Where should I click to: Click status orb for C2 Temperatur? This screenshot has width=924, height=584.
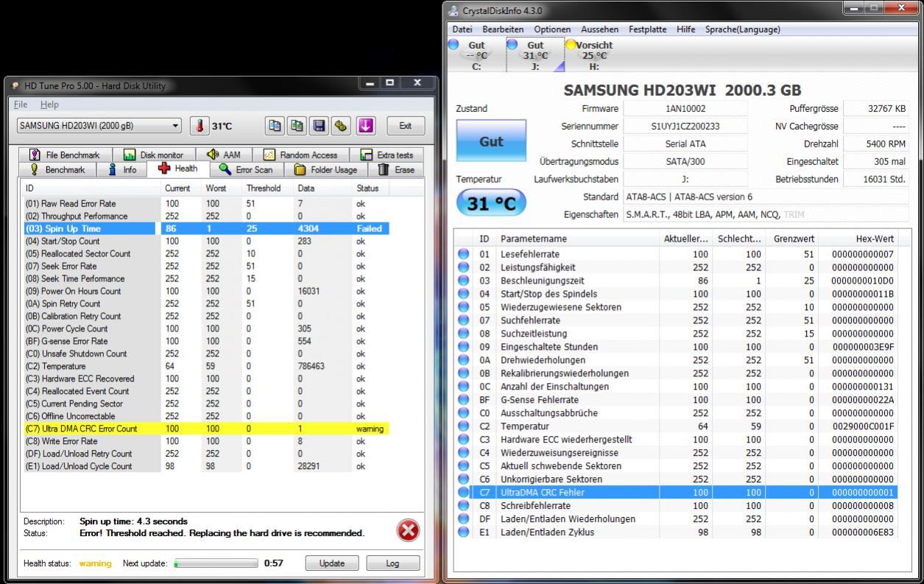click(464, 426)
